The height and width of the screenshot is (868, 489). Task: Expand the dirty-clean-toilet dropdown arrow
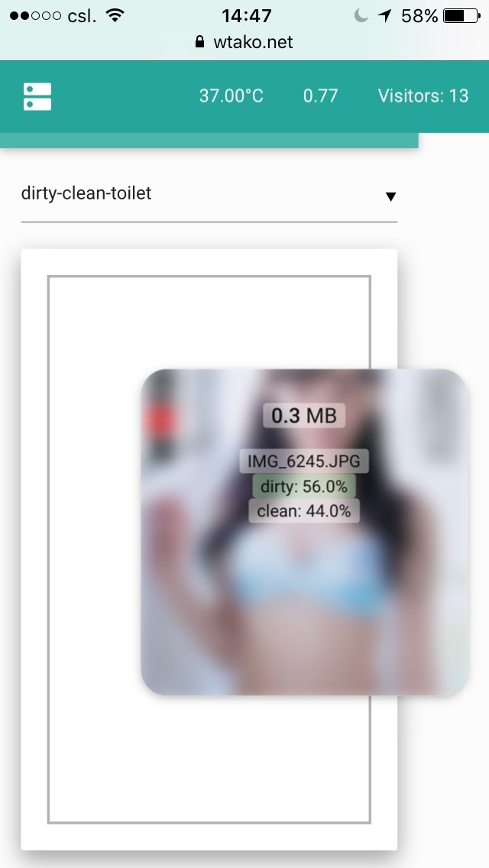(x=390, y=196)
